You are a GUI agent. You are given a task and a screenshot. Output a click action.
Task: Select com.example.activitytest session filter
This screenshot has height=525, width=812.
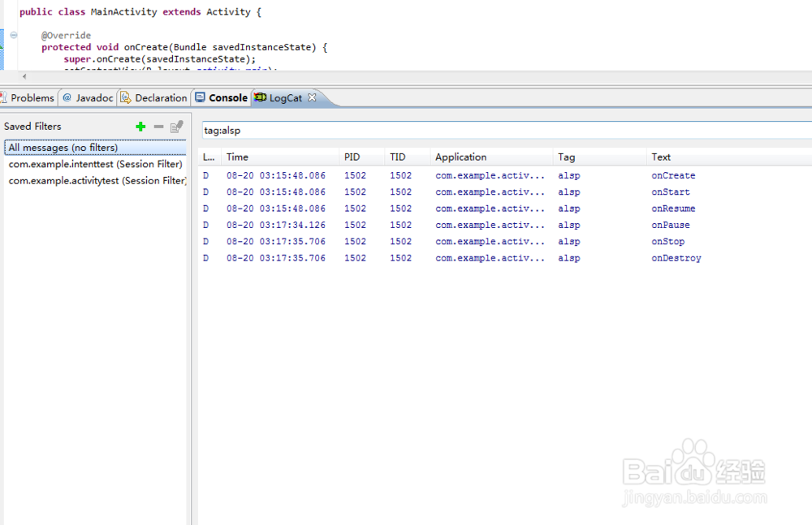[x=95, y=181]
